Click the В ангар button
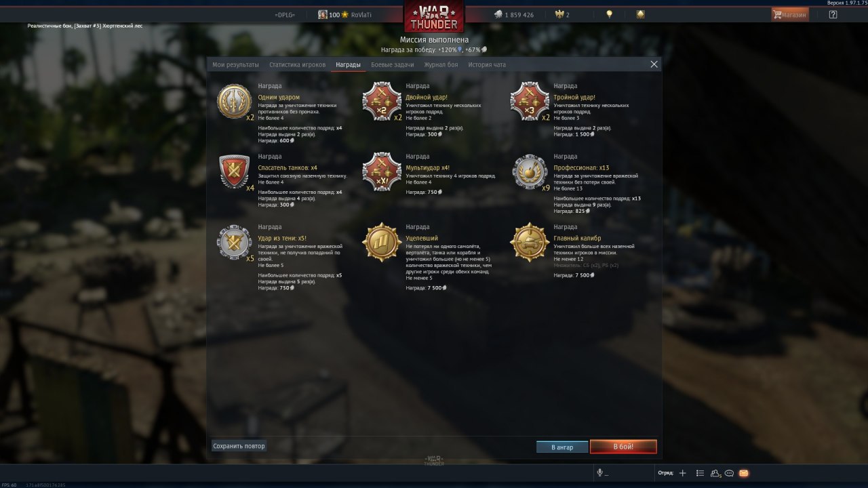This screenshot has height=488, width=868. click(x=562, y=447)
